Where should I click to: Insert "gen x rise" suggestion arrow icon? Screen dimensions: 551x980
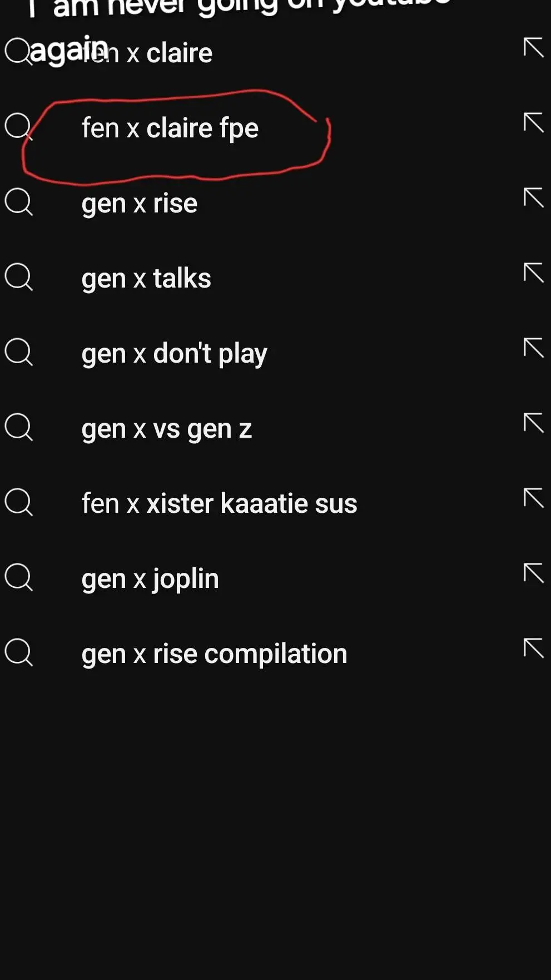point(533,197)
